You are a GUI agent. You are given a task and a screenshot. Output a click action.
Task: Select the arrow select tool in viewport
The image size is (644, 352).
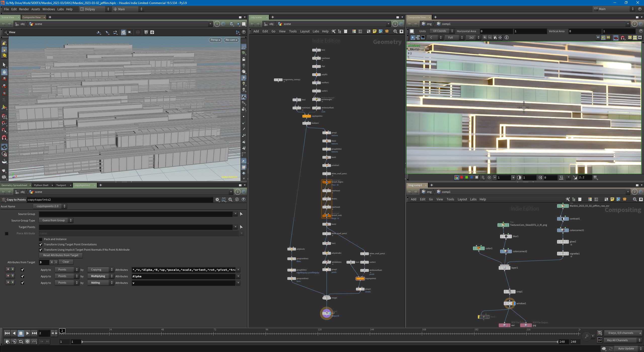tap(4, 65)
